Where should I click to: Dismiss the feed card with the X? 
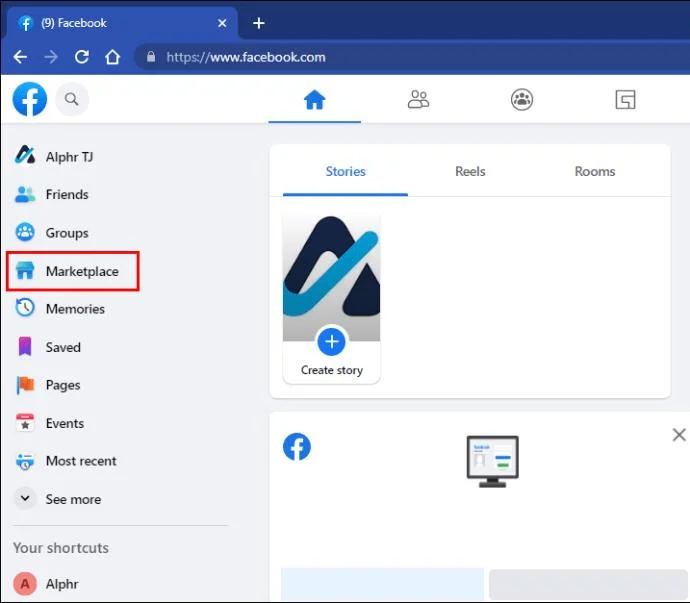point(679,435)
